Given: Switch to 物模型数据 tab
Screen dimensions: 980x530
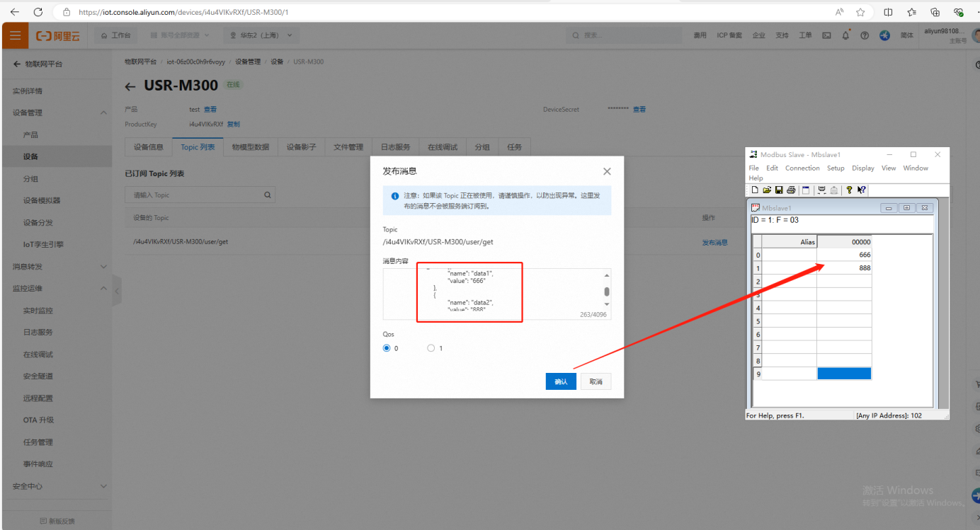Looking at the screenshot, I should tap(251, 147).
